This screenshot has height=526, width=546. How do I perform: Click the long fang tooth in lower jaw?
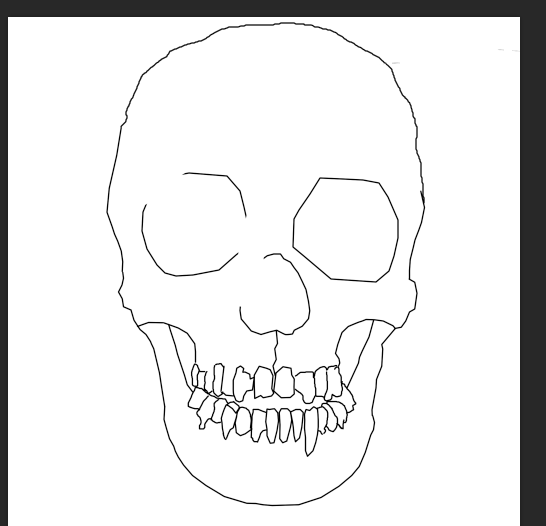click(310, 432)
